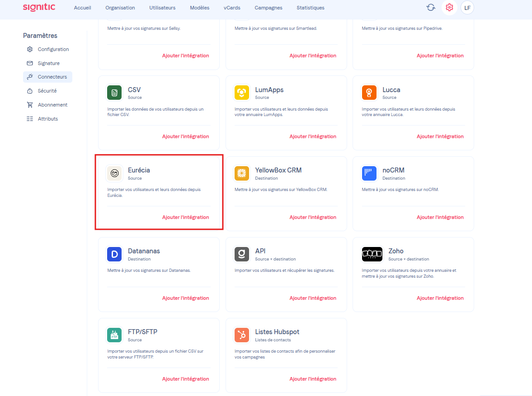Click the noCRM card title
This screenshot has height=396, width=532.
[x=393, y=170]
